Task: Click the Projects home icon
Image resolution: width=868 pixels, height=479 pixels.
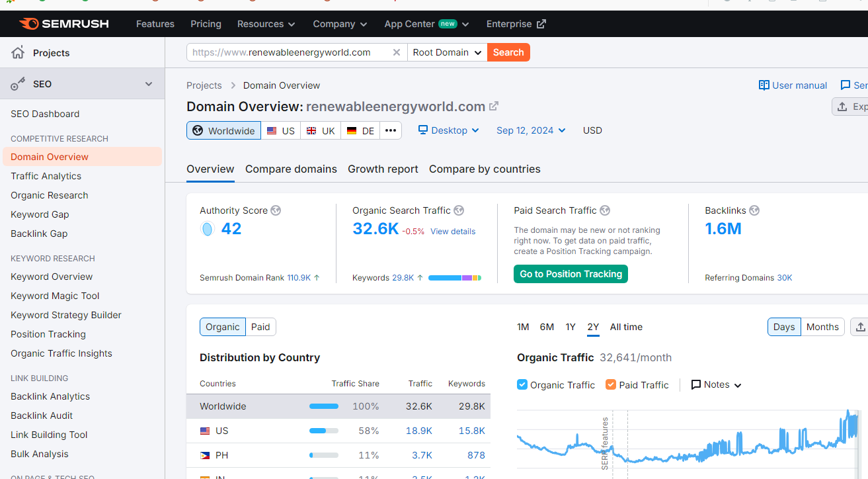Action: point(18,53)
